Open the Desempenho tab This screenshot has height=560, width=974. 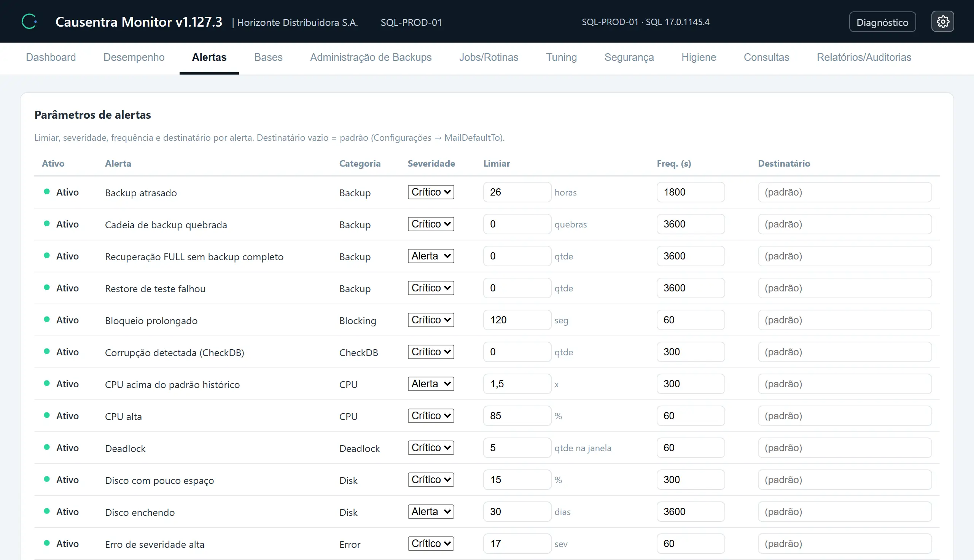pos(134,57)
